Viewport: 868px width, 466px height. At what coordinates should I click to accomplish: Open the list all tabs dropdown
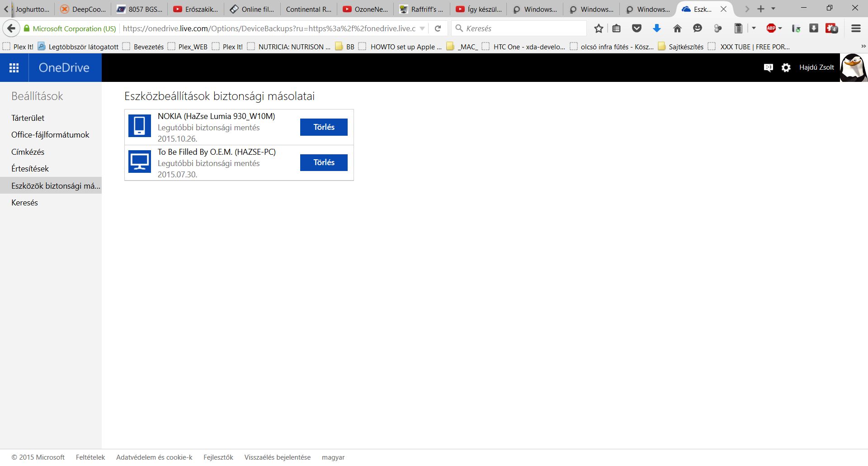[773, 9]
